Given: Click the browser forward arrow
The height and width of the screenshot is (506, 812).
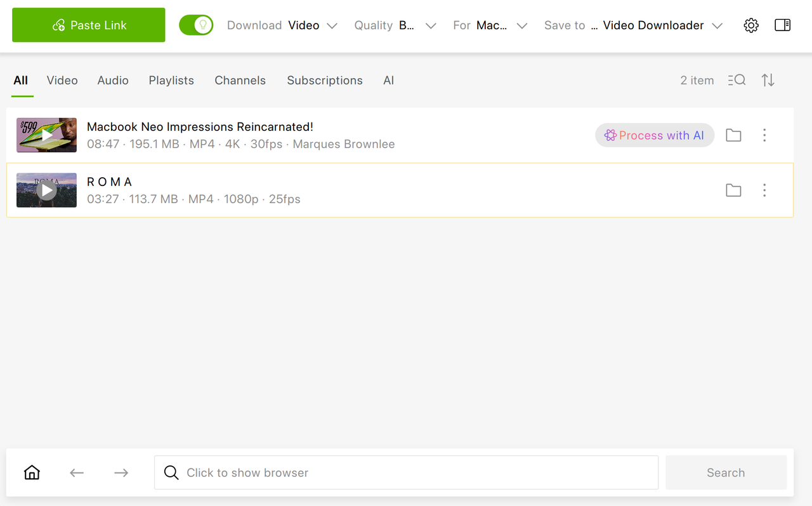Looking at the screenshot, I should click(121, 472).
